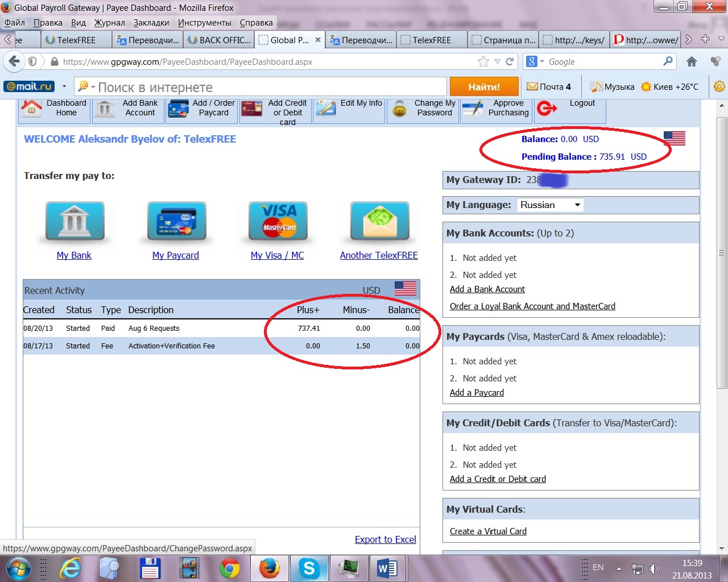This screenshot has width=728, height=582.
Task: Click the Add a Paycard link
Action: click(x=477, y=393)
